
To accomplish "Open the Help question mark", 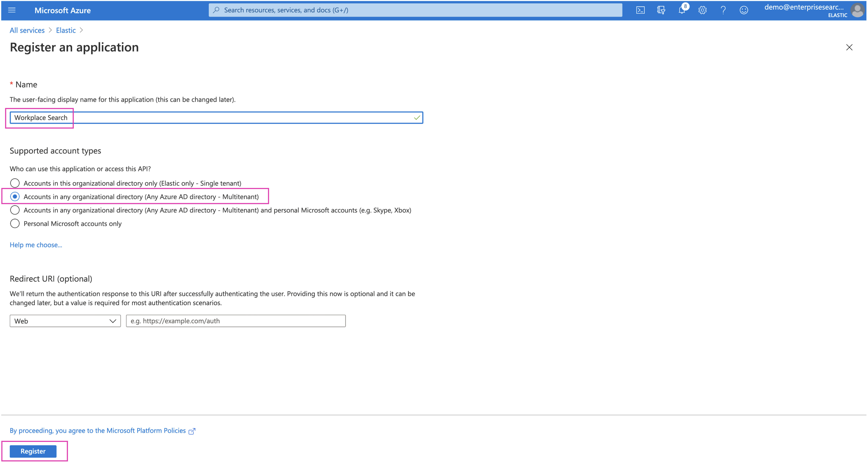I will (x=723, y=10).
